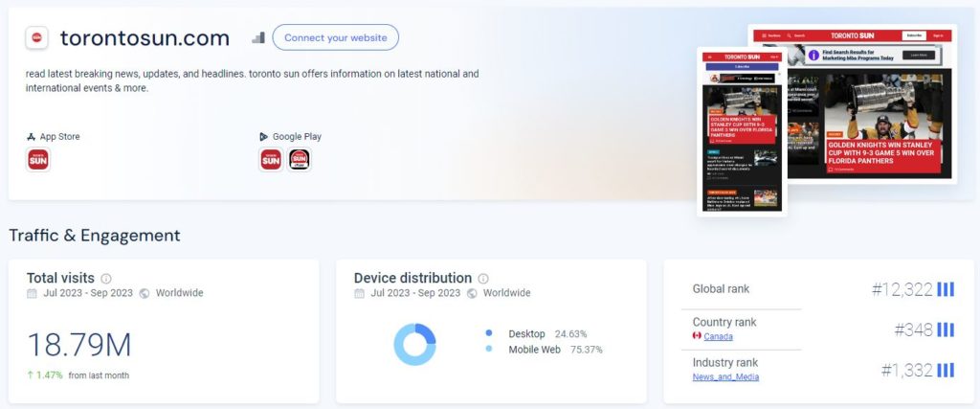Image resolution: width=980 pixels, height=409 pixels.
Task: Click the Traffic & Engagement heading
Action: [95, 235]
